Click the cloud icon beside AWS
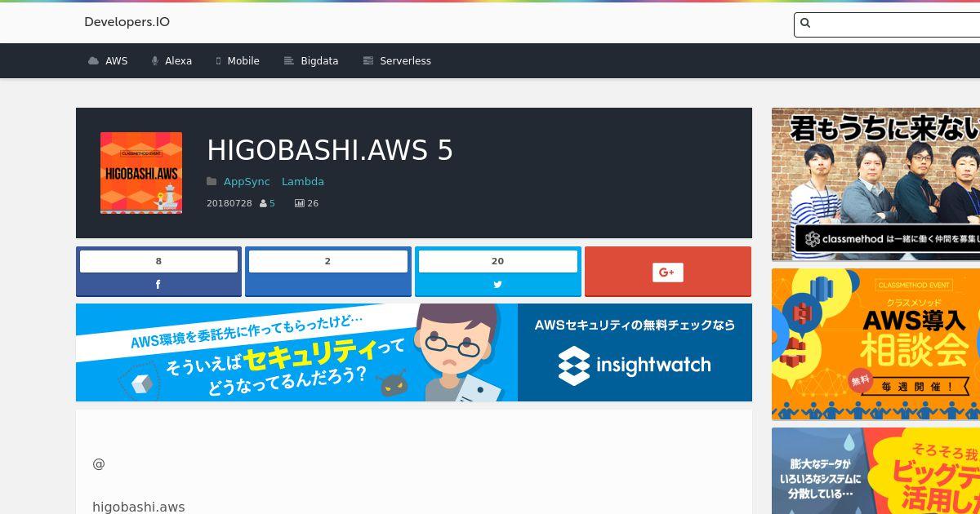This screenshot has height=514, width=980. pos(94,61)
